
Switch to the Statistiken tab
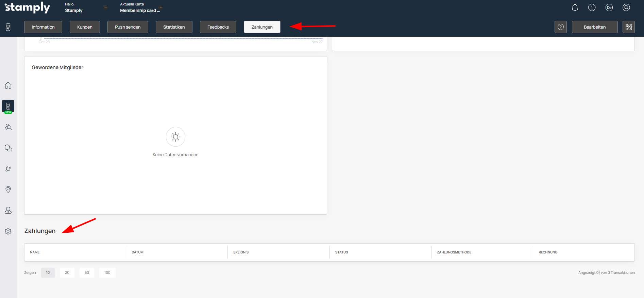point(174,27)
